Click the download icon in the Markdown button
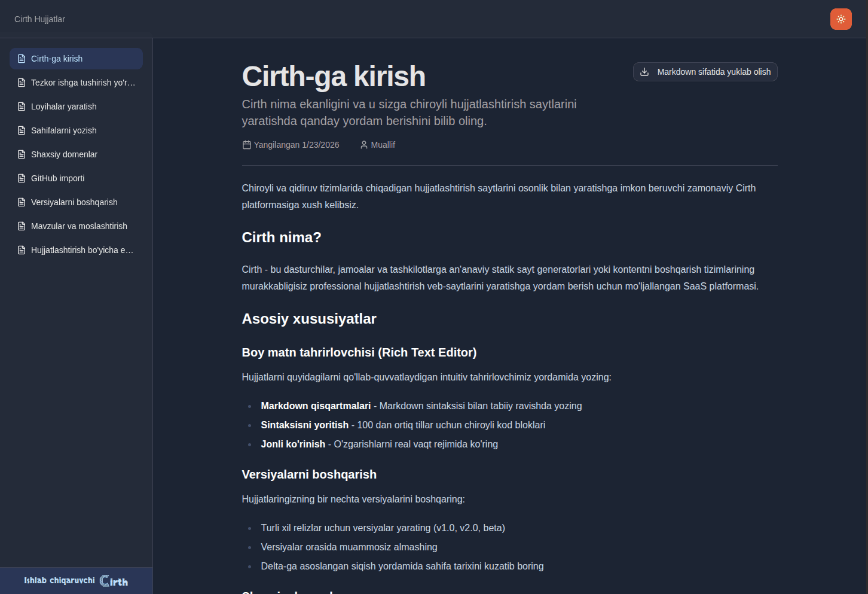This screenshot has height=594, width=868. [x=644, y=71]
